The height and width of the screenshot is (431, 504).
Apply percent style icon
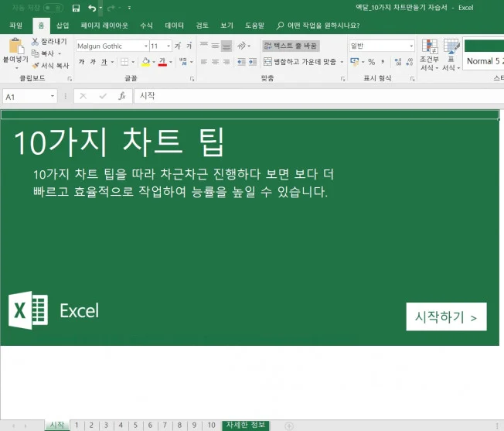pyautogui.click(x=372, y=62)
